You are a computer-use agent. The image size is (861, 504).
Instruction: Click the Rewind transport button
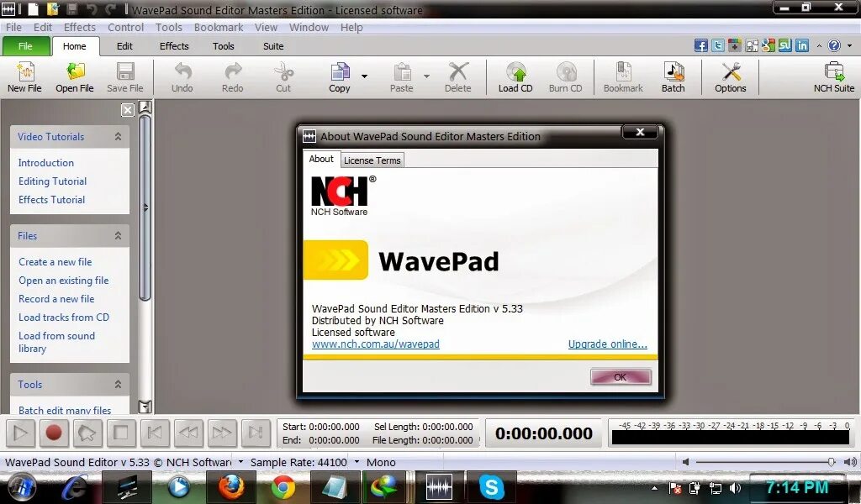[188, 433]
